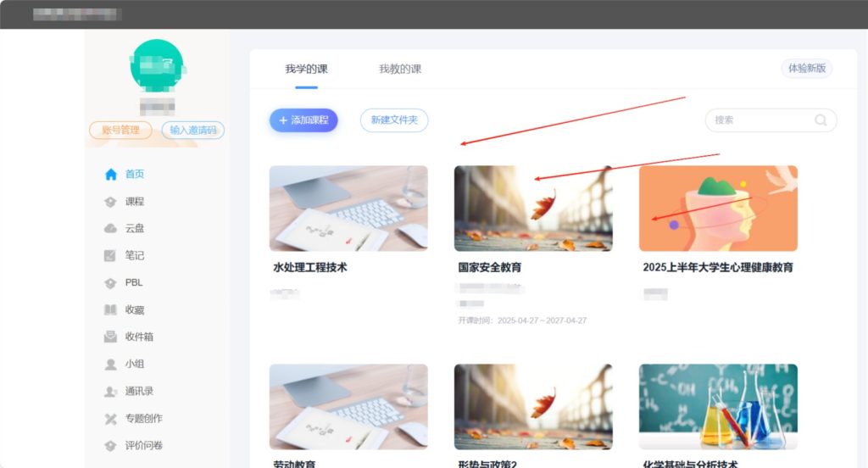Image resolution: width=868 pixels, height=468 pixels.
Task: Open the 课程 courses sidebar icon
Action: [110, 202]
